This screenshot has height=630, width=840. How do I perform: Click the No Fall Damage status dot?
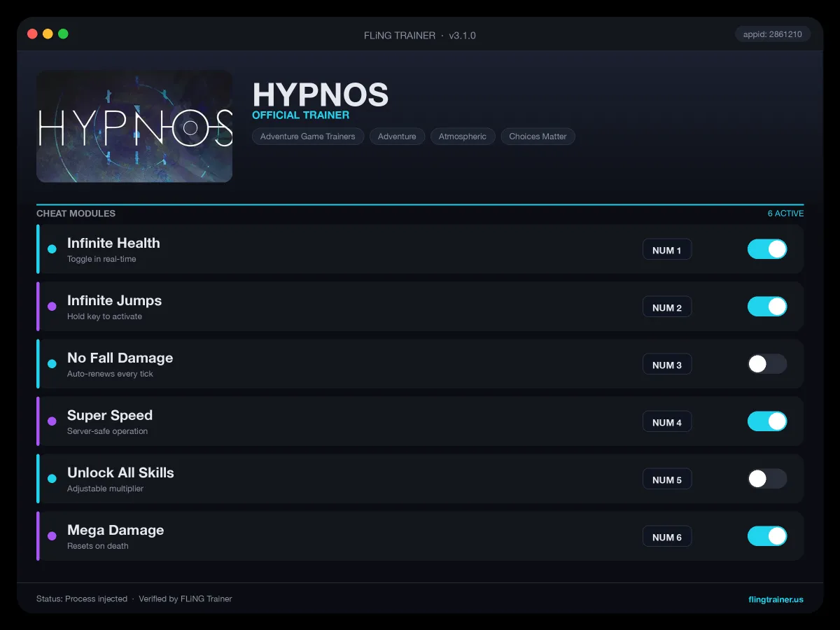tap(52, 364)
